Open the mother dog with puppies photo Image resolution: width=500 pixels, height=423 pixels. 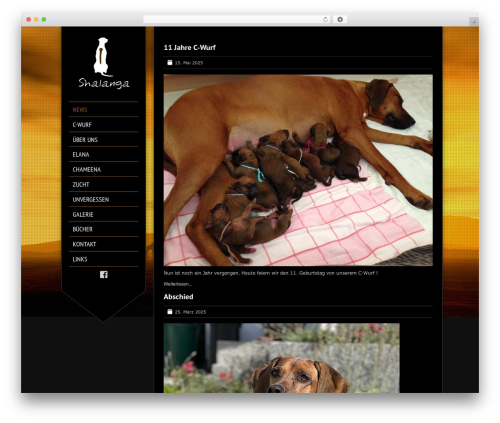pyautogui.click(x=298, y=170)
